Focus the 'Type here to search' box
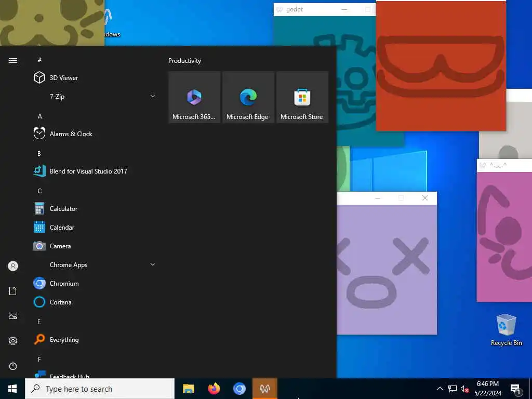Image resolution: width=532 pixels, height=399 pixels. (x=100, y=389)
